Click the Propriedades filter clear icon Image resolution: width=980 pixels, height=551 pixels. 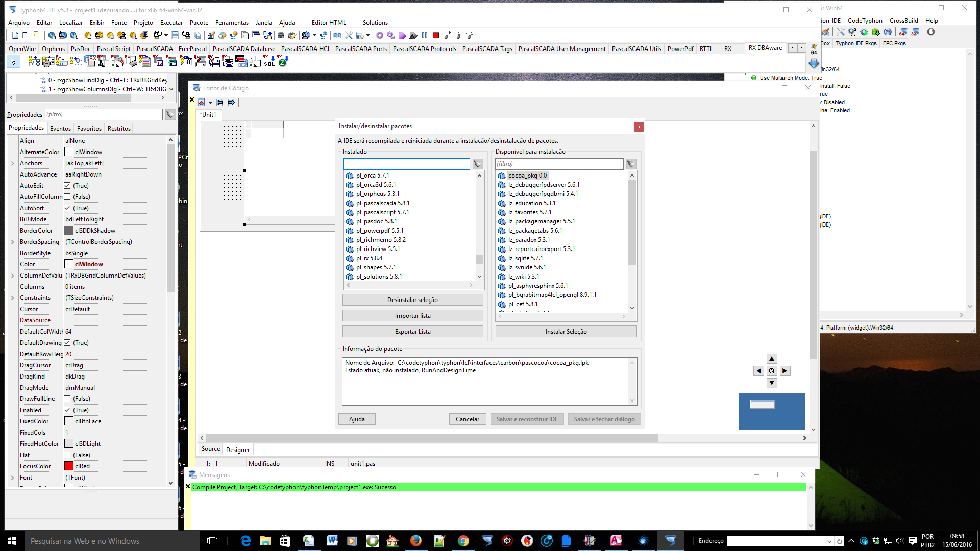[x=170, y=115]
